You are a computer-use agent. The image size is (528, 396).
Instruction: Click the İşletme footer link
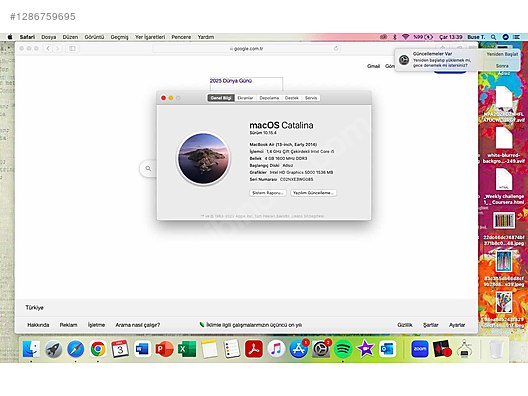[96, 325]
